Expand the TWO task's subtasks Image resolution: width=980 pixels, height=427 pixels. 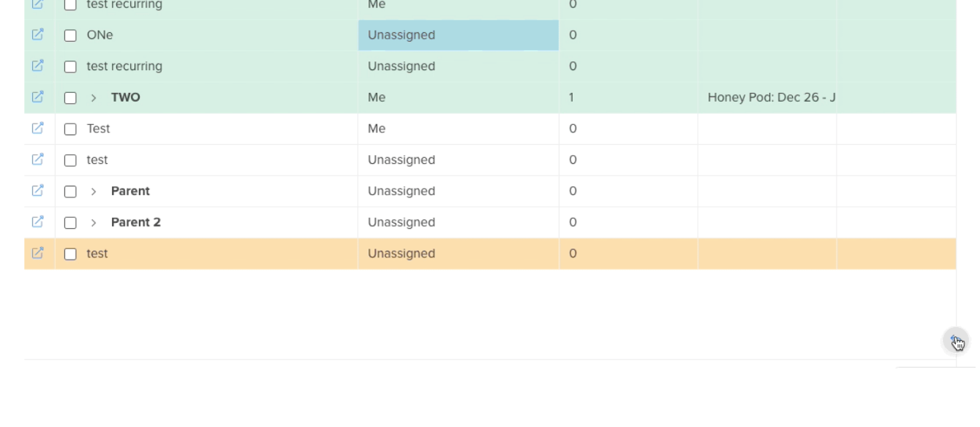tap(94, 98)
